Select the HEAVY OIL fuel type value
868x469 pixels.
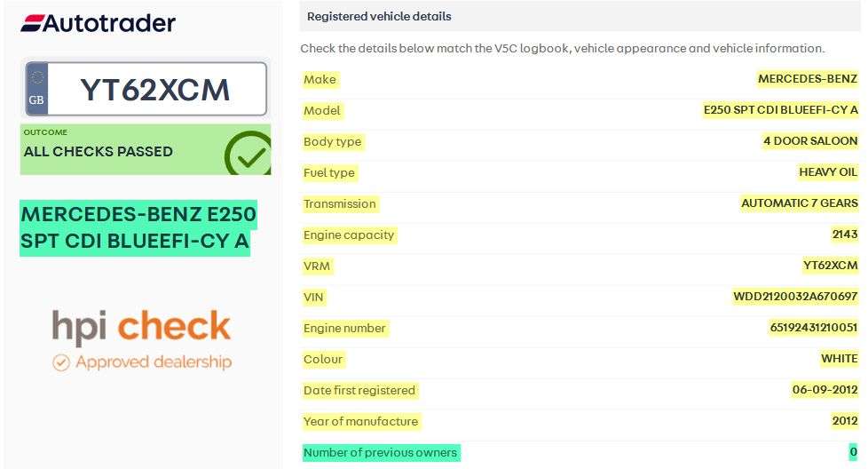(x=828, y=172)
